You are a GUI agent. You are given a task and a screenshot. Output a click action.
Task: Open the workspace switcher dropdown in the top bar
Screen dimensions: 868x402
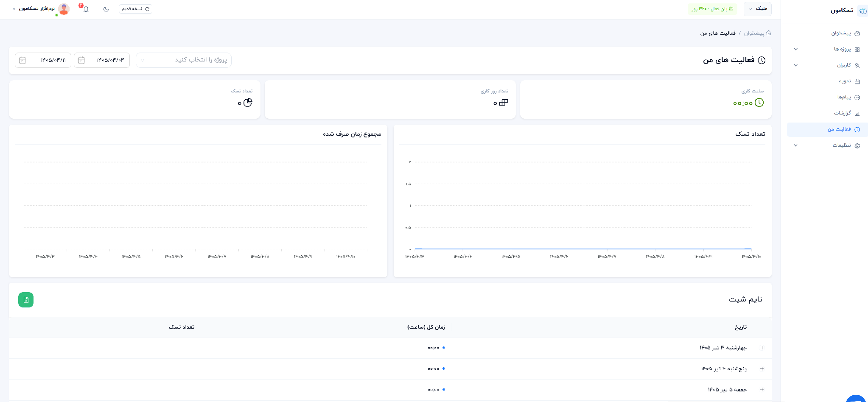coord(758,8)
